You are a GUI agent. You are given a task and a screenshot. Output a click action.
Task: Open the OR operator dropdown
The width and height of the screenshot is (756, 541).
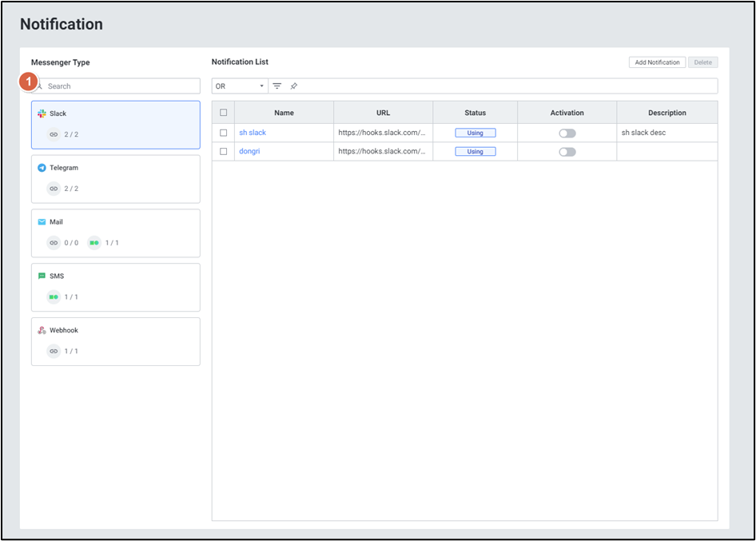point(240,86)
